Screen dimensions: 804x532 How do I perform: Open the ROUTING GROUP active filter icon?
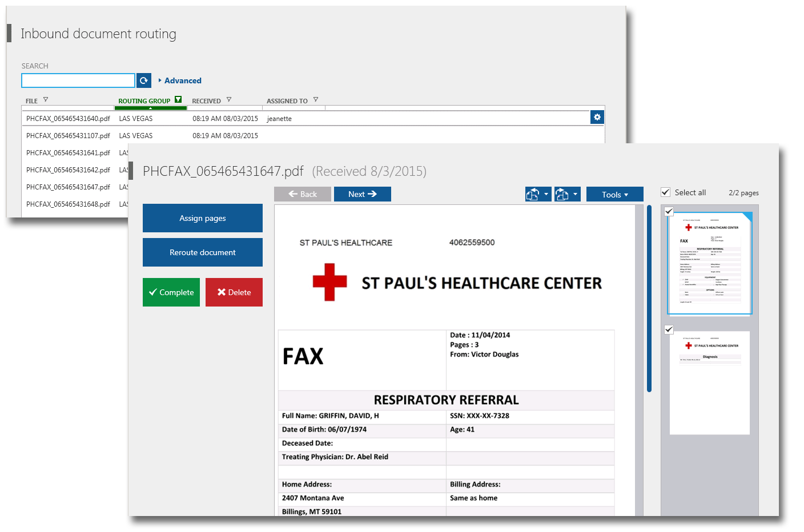[178, 99]
